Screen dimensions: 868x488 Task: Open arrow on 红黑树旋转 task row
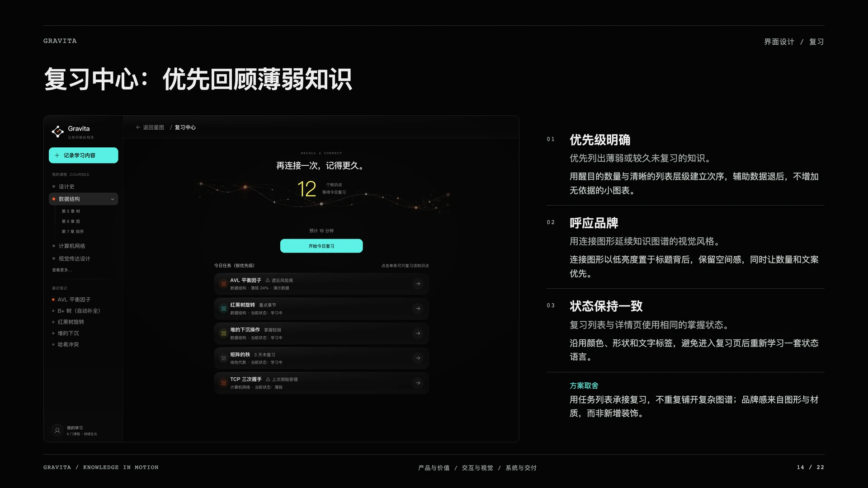[x=418, y=309]
